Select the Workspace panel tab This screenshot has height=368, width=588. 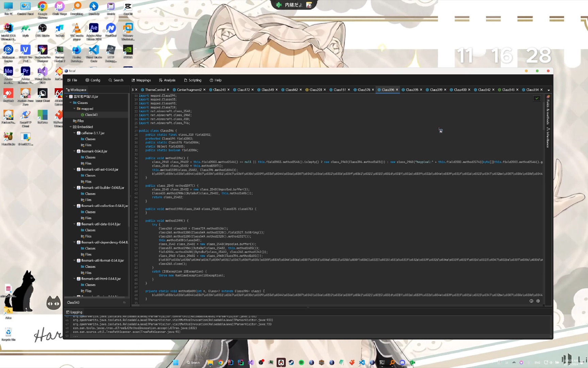pos(76,90)
